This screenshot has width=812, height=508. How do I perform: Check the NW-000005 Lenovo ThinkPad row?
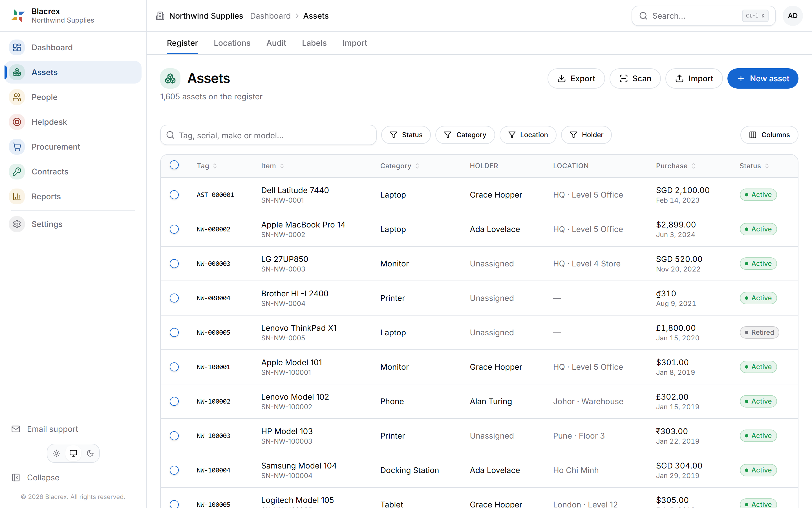pos(174,333)
